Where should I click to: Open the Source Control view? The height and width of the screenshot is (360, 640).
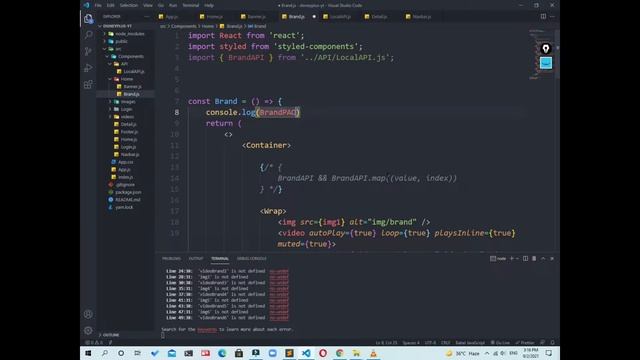coord(88,51)
